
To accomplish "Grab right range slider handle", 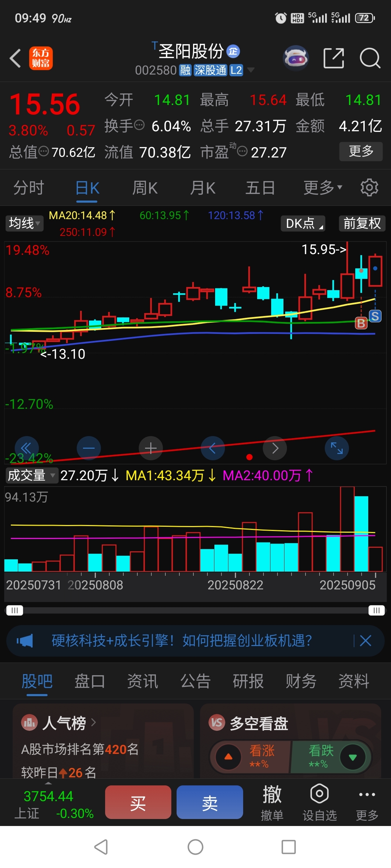I will (x=377, y=610).
